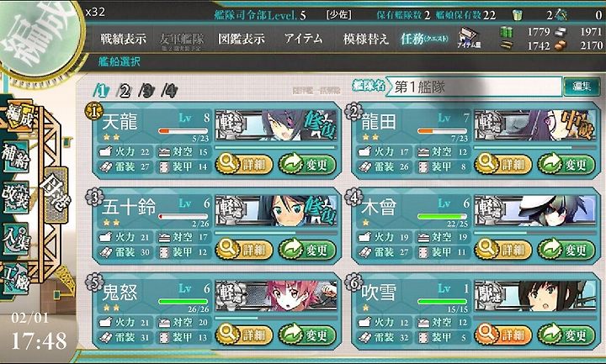The image size is (606, 364).
Task: Open the 戦績表示 records menu
Action: click(x=123, y=39)
